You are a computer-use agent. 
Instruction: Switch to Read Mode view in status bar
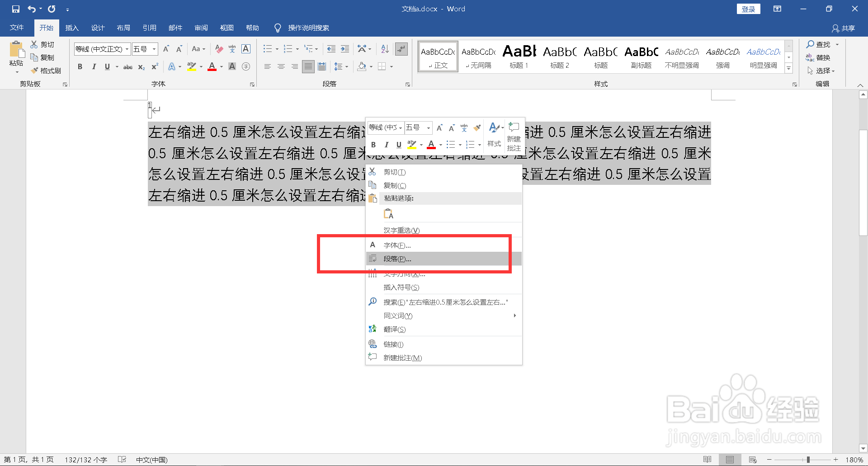(x=708, y=460)
